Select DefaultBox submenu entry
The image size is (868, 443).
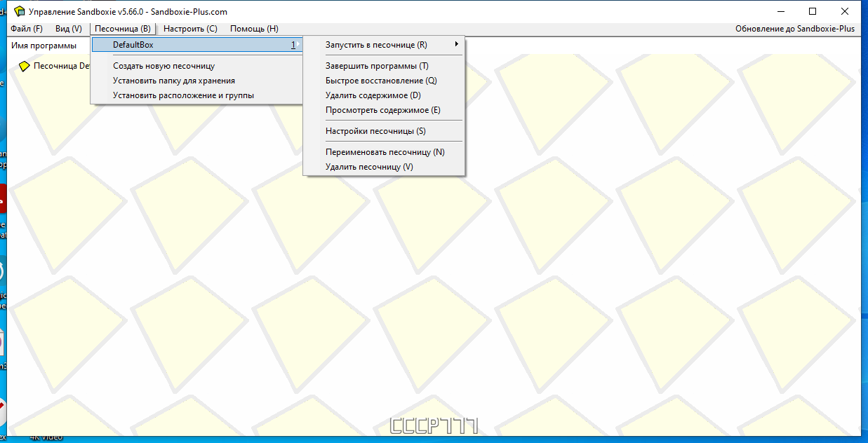point(197,45)
